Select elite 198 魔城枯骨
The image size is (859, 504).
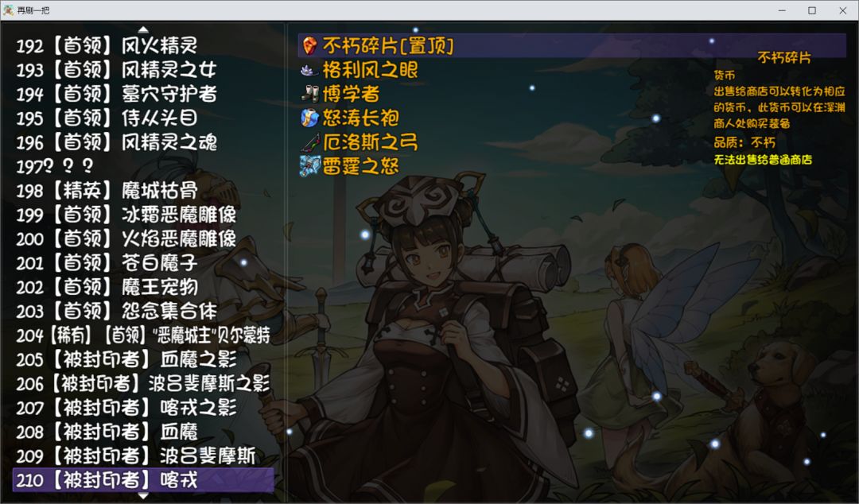(x=107, y=190)
